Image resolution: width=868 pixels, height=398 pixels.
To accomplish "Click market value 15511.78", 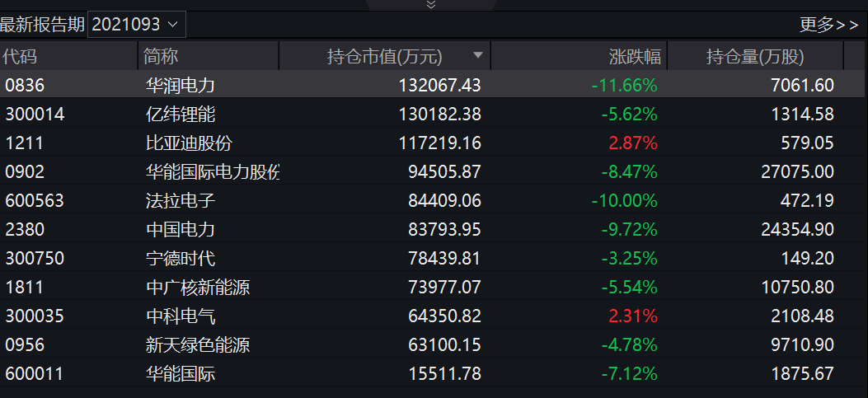I will point(444,373).
